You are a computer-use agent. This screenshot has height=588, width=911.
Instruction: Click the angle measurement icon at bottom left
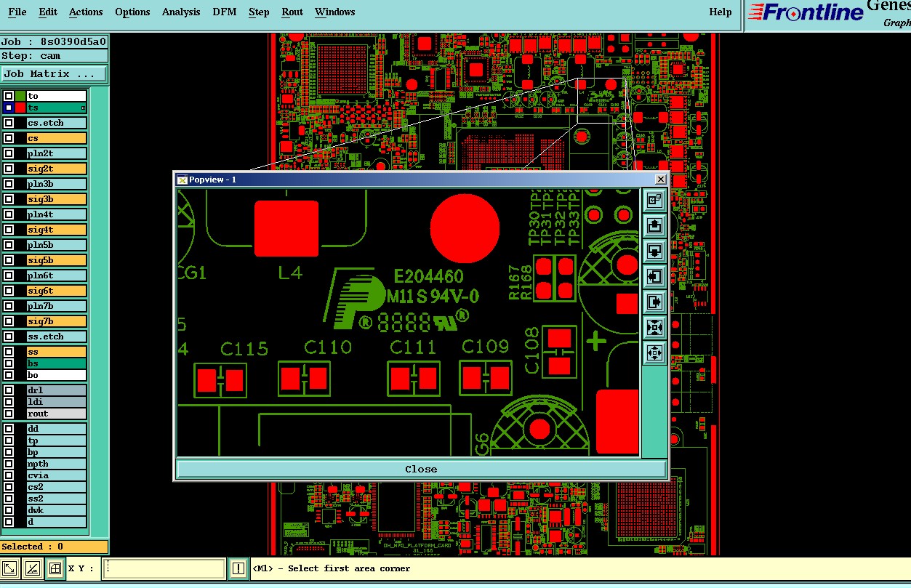[x=33, y=568]
